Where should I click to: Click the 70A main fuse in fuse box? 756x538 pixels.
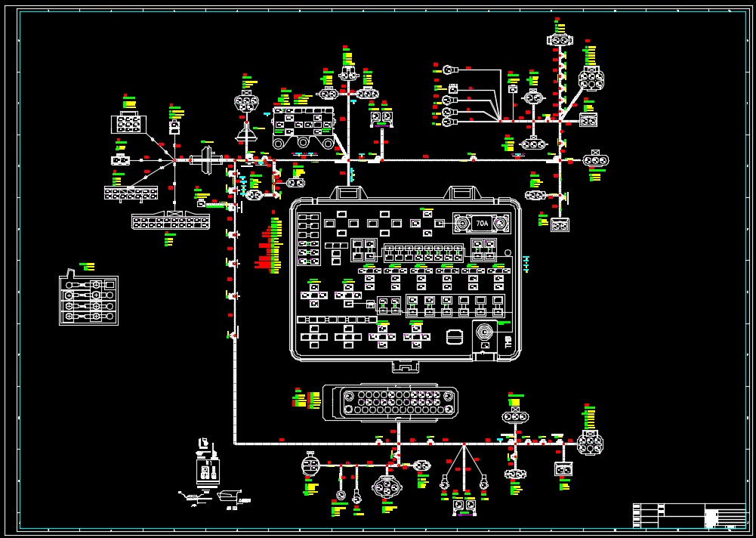pos(481,224)
